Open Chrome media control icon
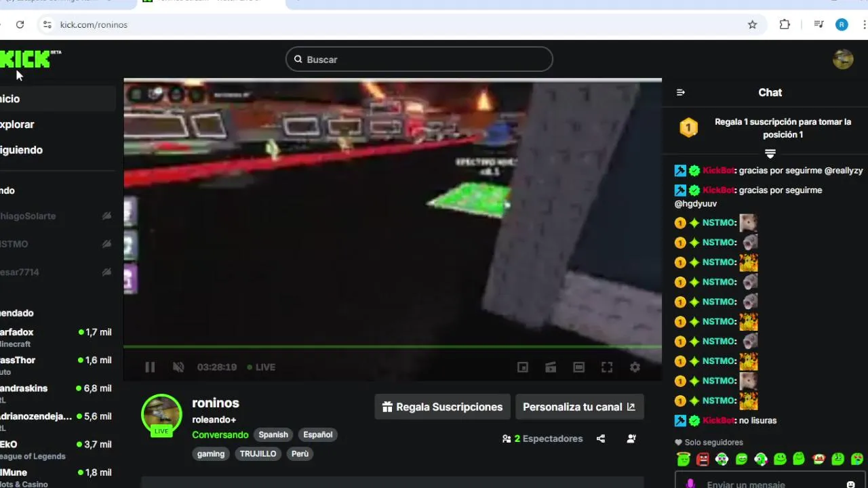This screenshot has height=488, width=868. pyautogui.click(x=818, y=24)
